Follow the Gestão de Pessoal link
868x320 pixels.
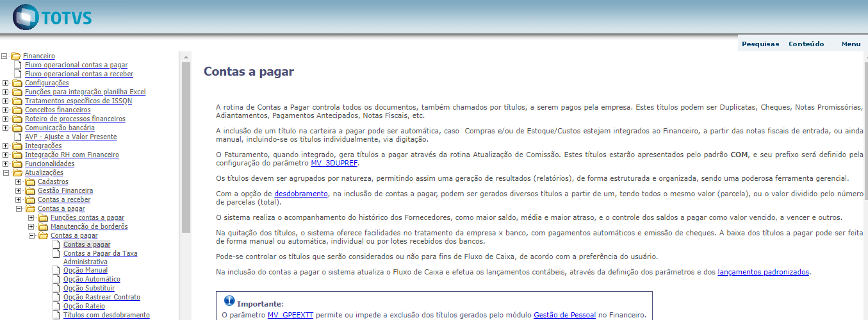click(x=565, y=315)
